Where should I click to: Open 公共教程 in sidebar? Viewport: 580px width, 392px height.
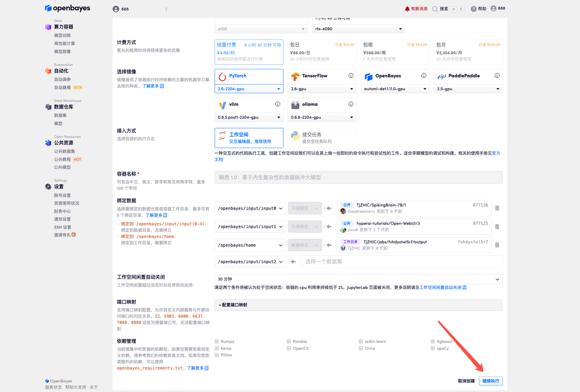[63, 159]
